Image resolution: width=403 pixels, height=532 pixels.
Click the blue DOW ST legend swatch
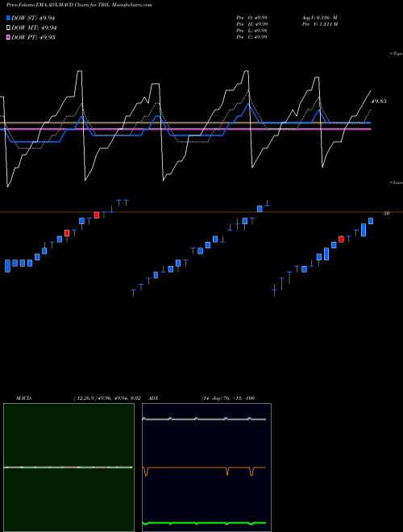click(8, 18)
